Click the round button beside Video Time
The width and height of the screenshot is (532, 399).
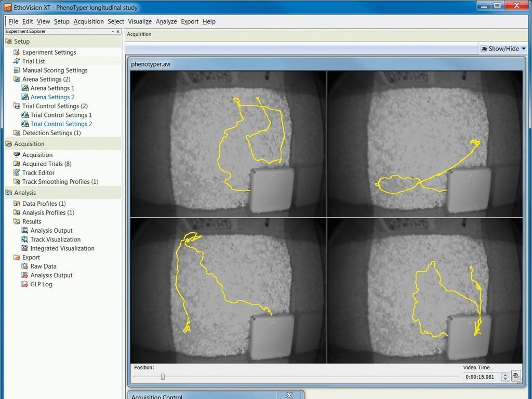click(516, 376)
